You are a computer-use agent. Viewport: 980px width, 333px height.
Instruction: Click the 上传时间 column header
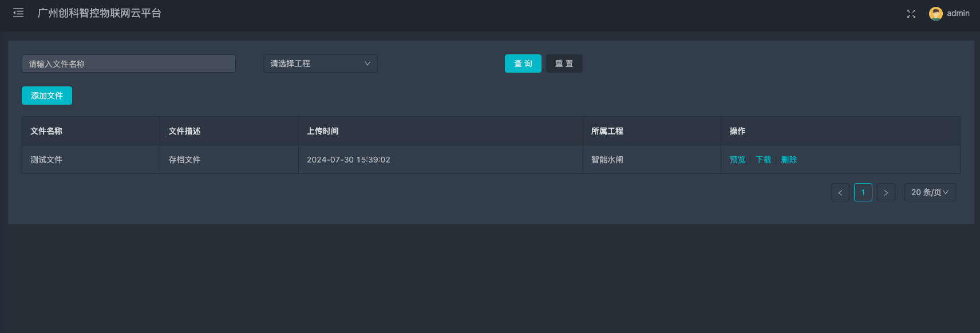point(322,131)
